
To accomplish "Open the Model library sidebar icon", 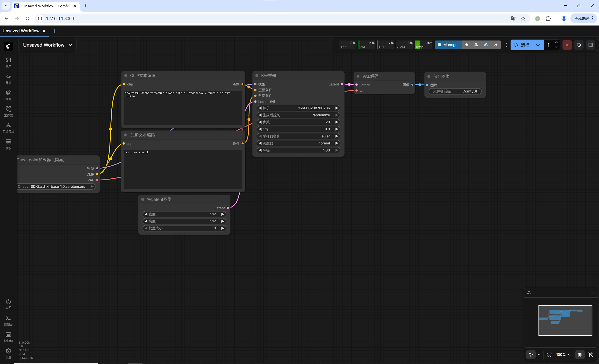I will tap(8, 95).
